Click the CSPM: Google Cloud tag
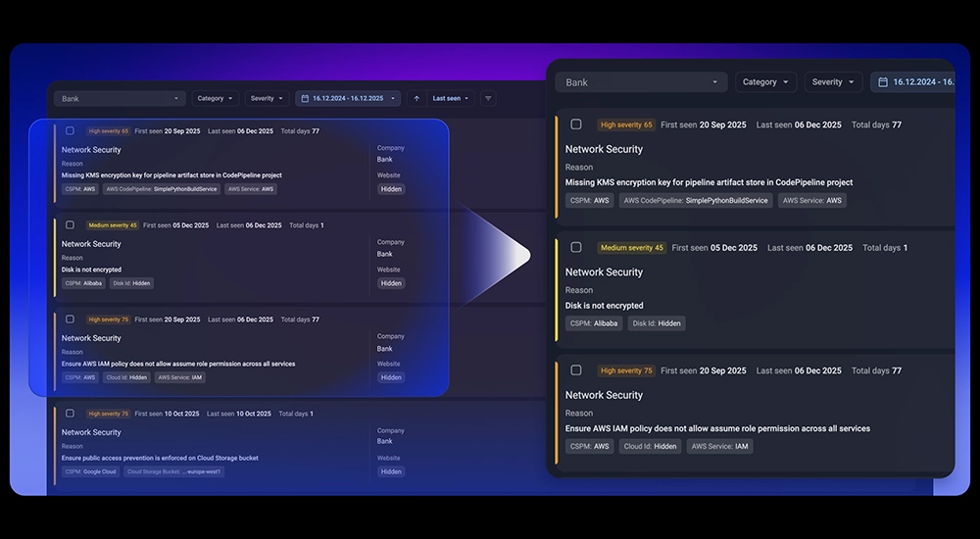Image resolution: width=980 pixels, height=539 pixels. [x=90, y=471]
